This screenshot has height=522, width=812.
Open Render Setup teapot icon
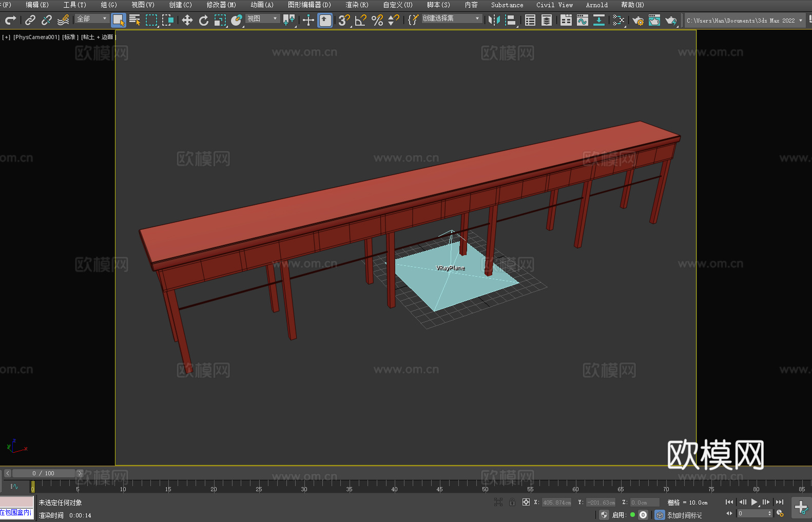(x=638, y=20)
